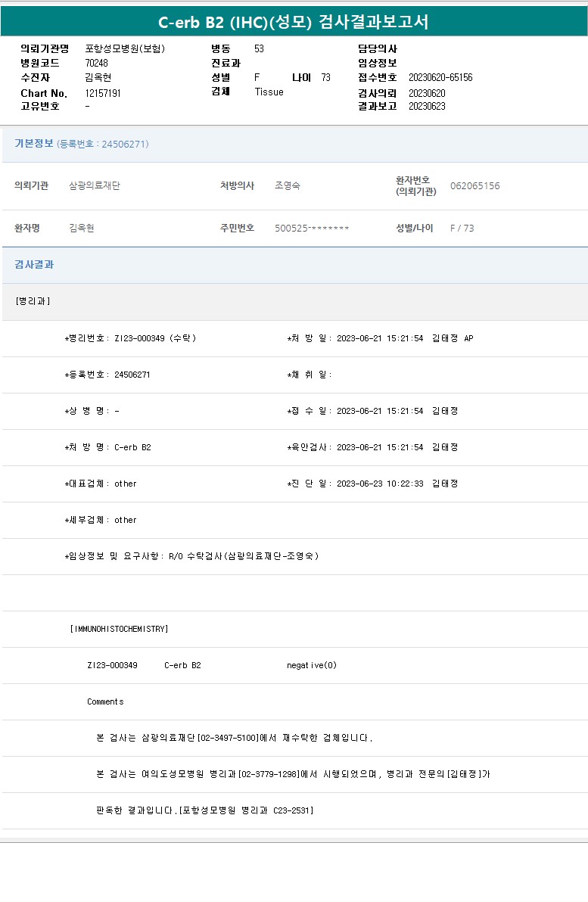Click the 주민번호 masked value

click(312, 228)
